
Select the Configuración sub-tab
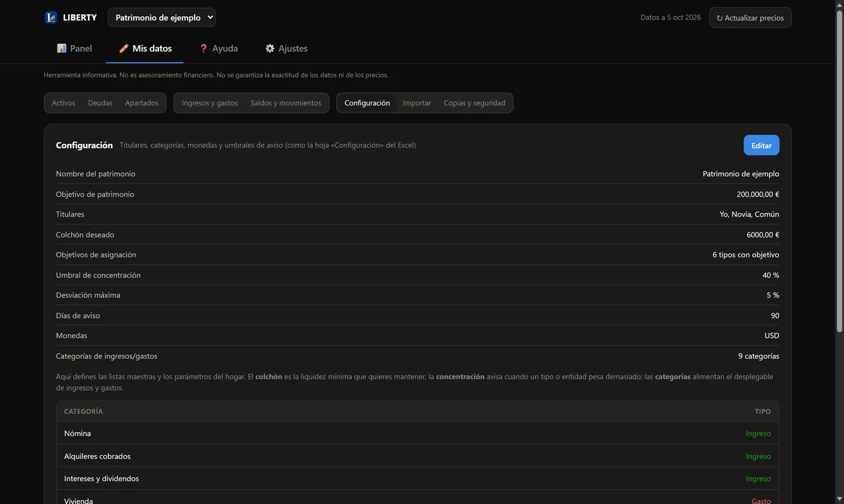point(367,103)
